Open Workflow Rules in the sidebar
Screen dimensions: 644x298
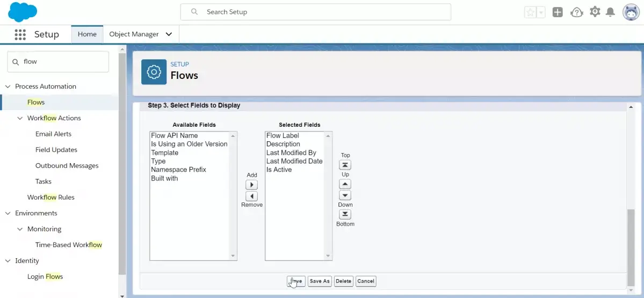pos(51,197)
